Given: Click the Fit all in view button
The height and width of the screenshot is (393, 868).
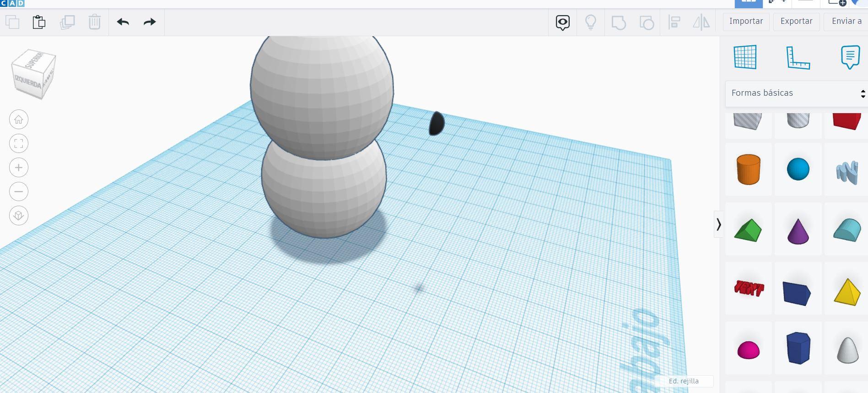Looking at the screenshot, I should 19,144.
